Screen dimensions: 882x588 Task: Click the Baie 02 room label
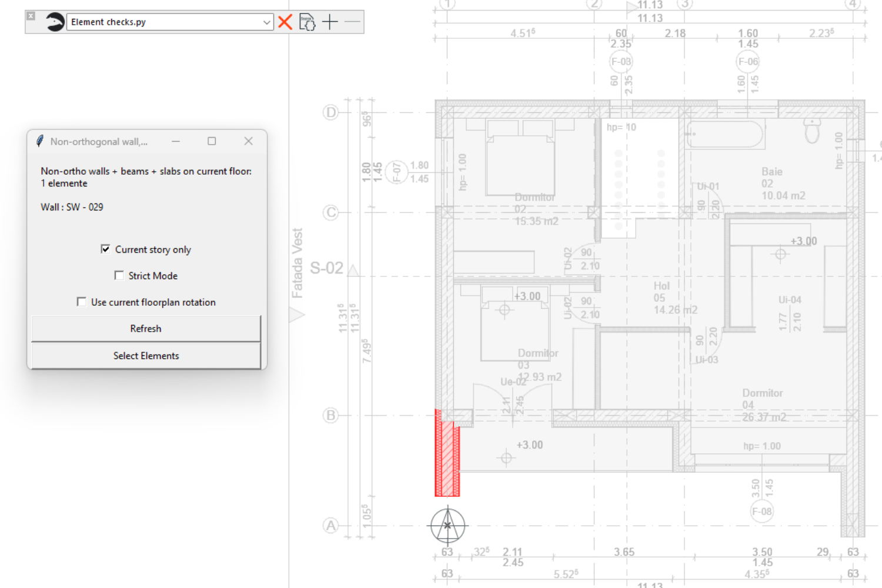pos(783,183)
